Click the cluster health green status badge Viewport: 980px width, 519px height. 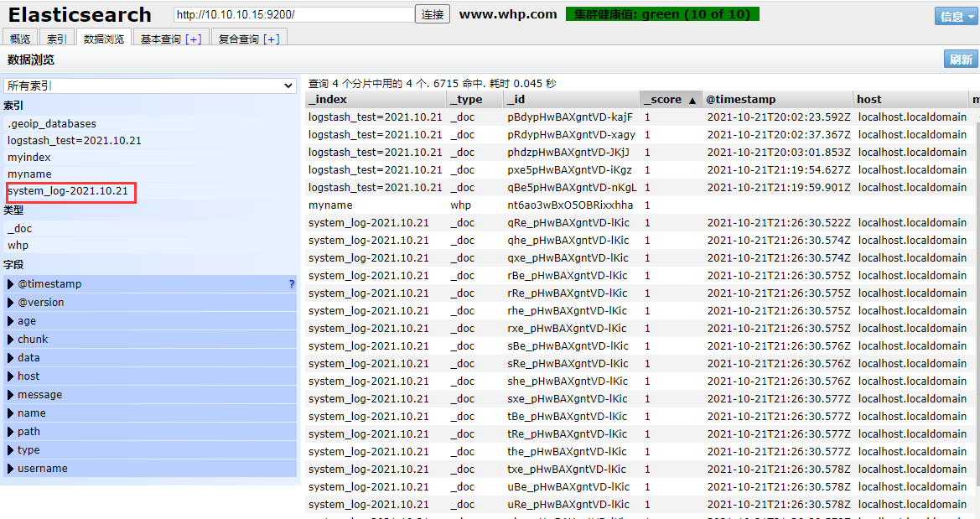[x=662, y=13]
